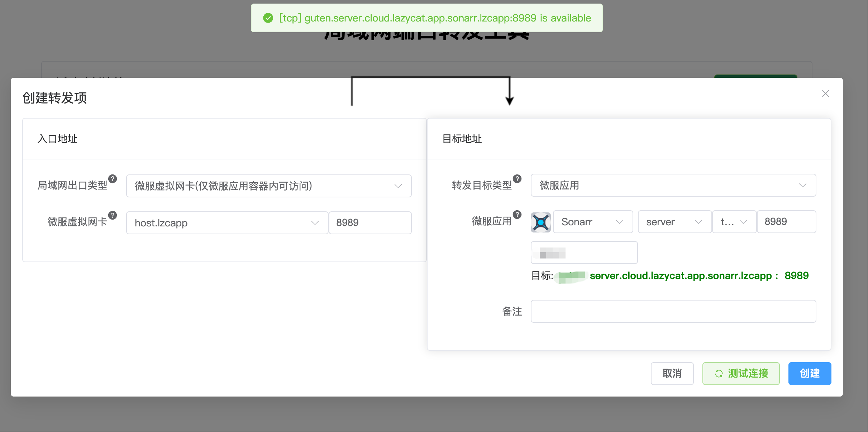This screenshot has width=868, height=432.
Task: Click the Sonarr app icon
Action: coord(541,222)
